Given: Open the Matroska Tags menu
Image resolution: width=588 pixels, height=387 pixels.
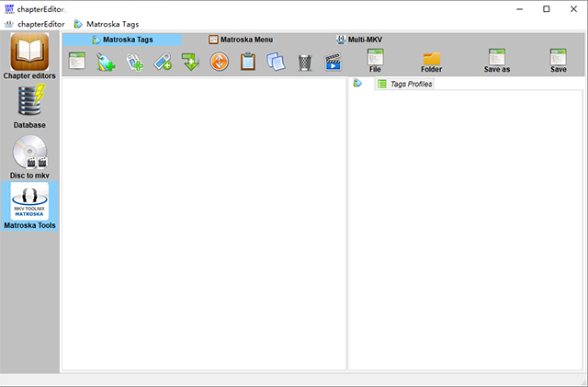Looking at the screenshot, I should click(107, 24).
